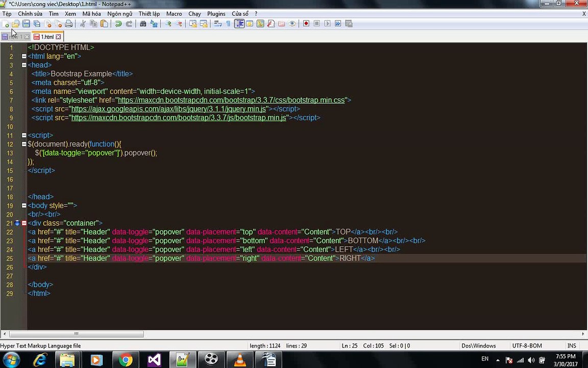Open the Function List icon
The width and height of the screenshot is (588, 368).
click(271, 24)
